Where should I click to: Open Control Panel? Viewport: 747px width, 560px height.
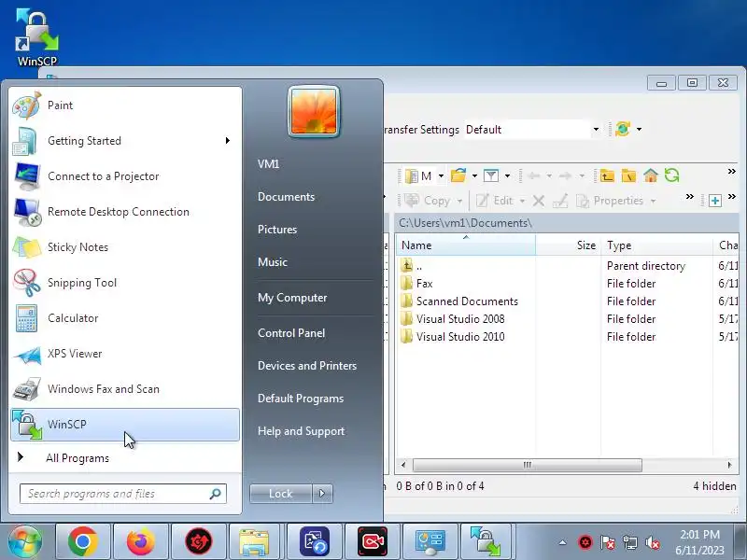tap(291, 333)
